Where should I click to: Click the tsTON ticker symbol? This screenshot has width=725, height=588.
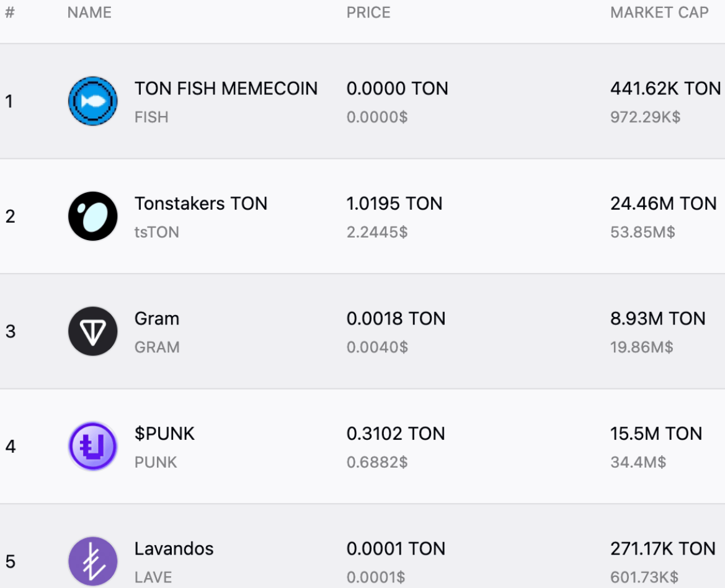pyautogui.click(x=157, y=233)
